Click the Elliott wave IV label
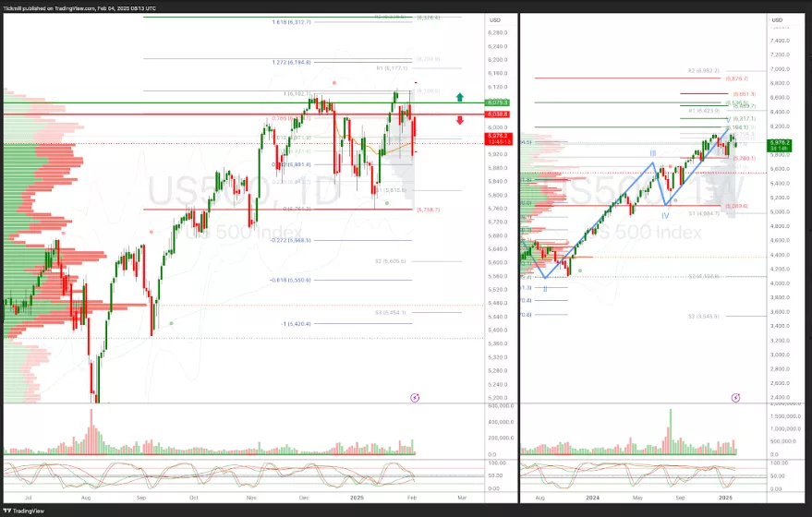This screenshot has width=812, height=517. pyautogui.click(x=665, y=216)
